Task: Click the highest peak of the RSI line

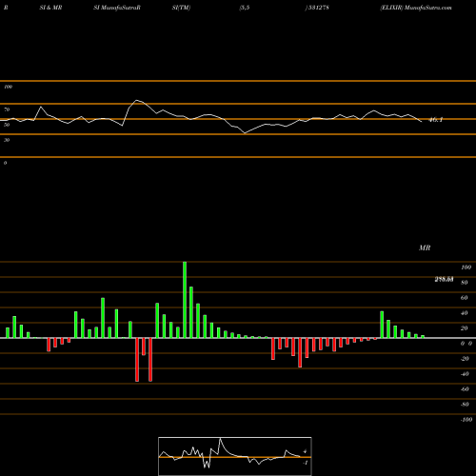Action: click(137, 100)
